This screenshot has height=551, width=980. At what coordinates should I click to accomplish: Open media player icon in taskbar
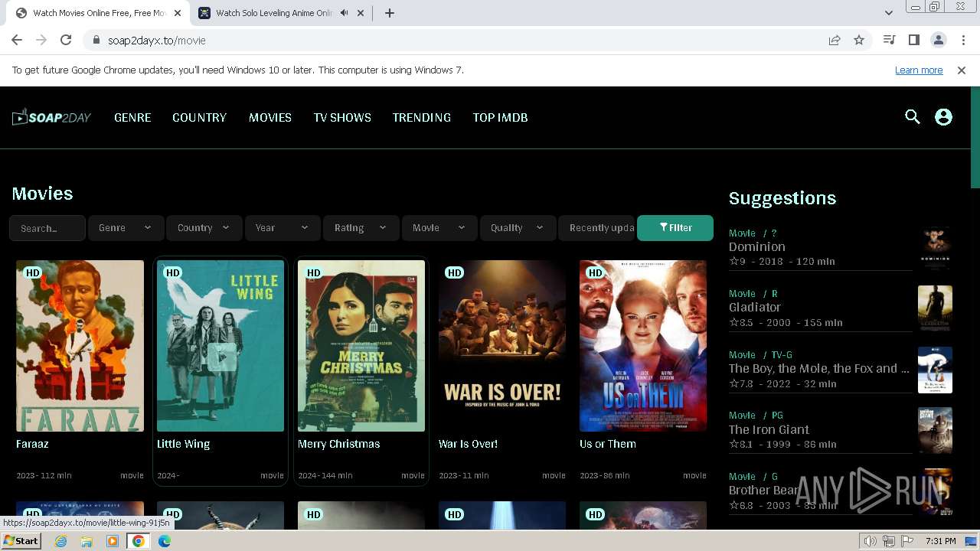tap(113, 541)
